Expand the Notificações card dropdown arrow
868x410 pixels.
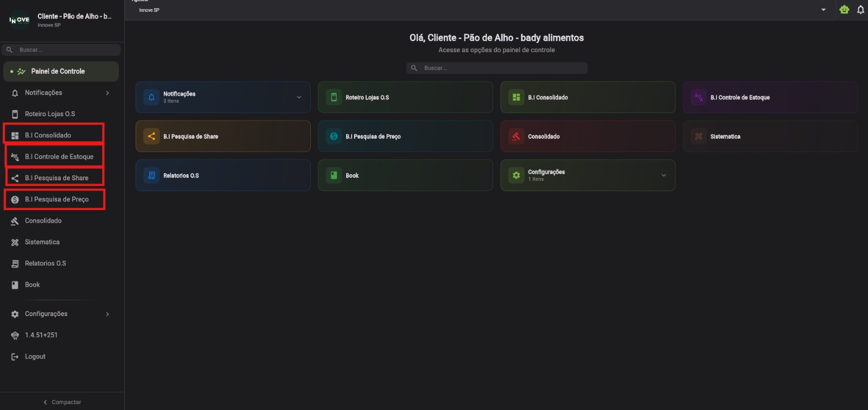tap(299, 97)
